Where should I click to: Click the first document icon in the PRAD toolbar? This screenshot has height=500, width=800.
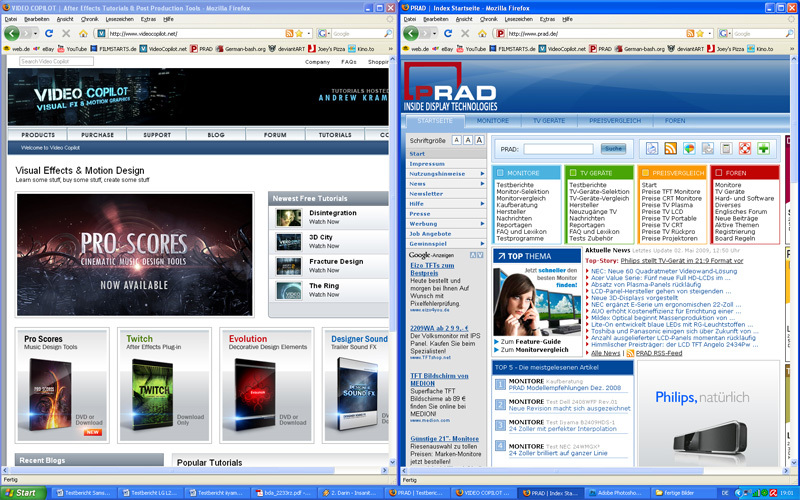coord(652,149)
